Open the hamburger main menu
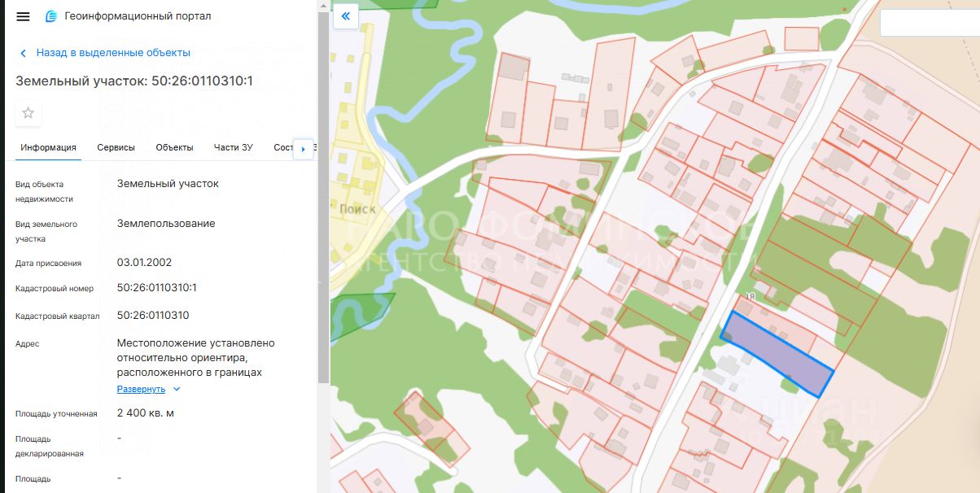Screen dimensions: 980x493 tap(23, 16)
